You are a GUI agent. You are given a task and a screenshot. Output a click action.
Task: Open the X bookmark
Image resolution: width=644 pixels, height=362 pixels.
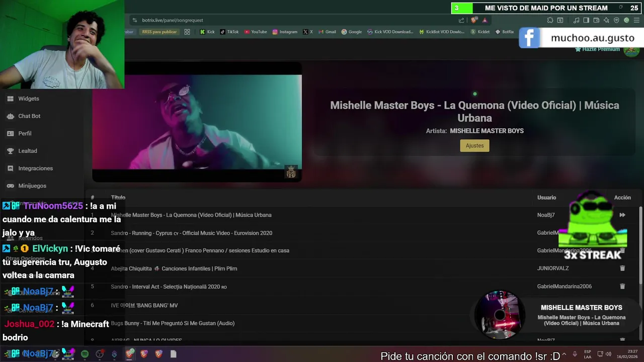[x=308, y=32]
